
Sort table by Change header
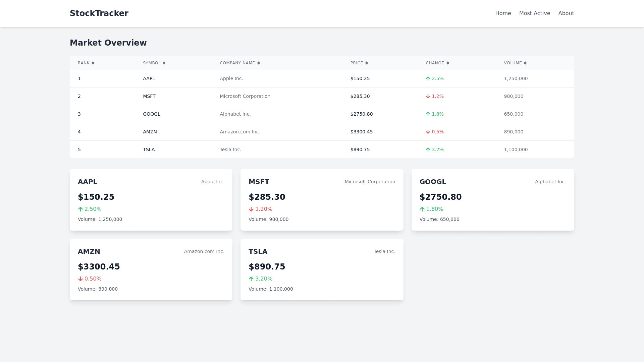tap(435, 63)
